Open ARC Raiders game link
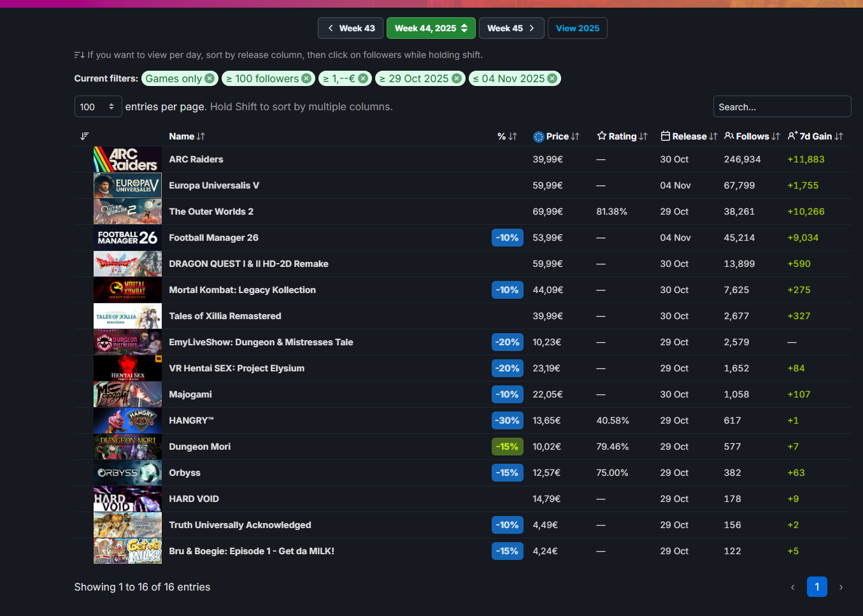 click(196, 159)
